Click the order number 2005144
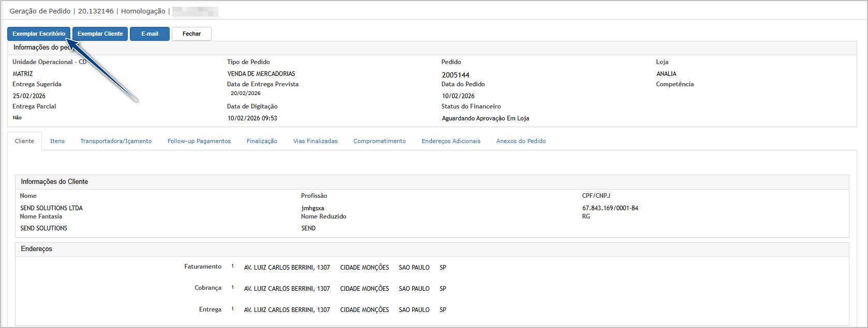Viewport: 868px width, 328px height. (x=455, y=75)
